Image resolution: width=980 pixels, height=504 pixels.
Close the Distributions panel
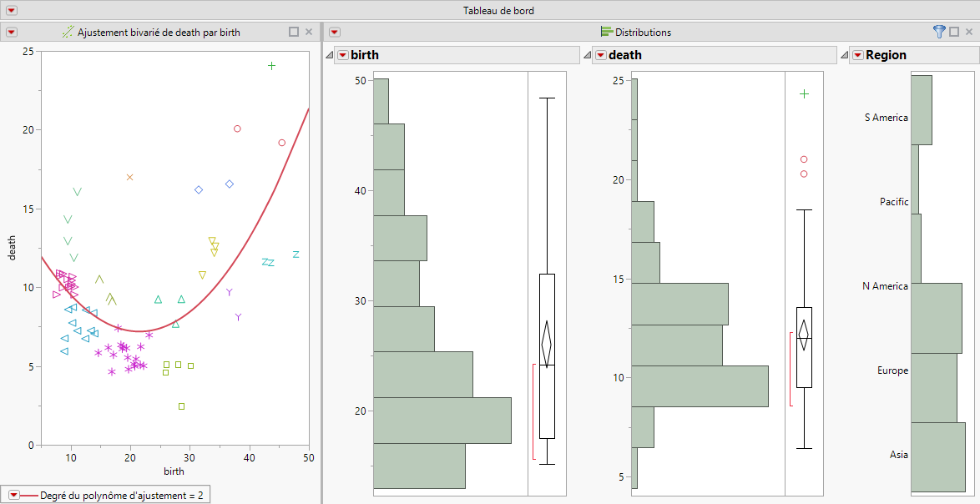click(x=969, y=32)
